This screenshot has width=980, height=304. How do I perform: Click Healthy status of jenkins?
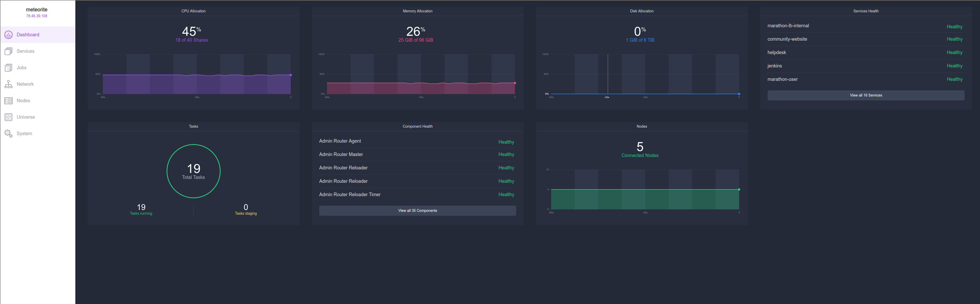955,66
